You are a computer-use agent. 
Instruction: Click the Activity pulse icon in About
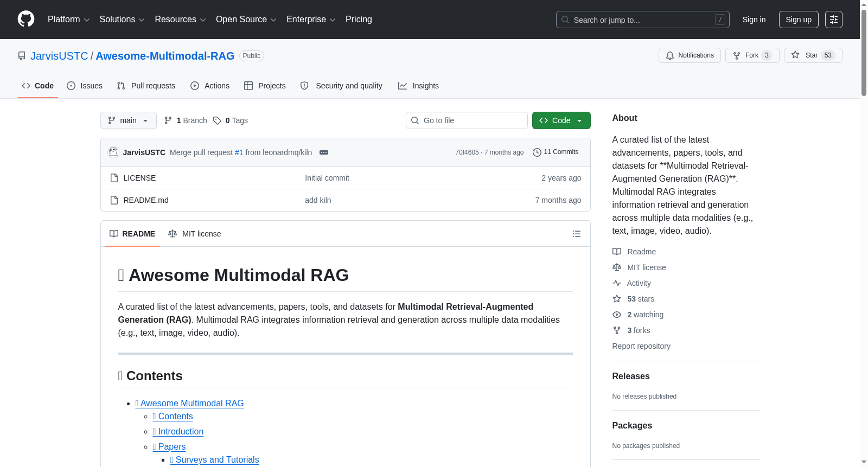(617, 283)
